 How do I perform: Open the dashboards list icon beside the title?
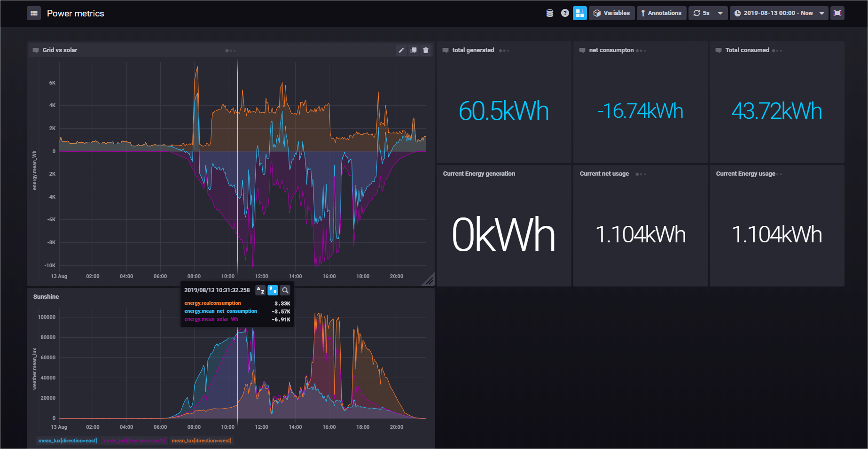click(34, 13)
